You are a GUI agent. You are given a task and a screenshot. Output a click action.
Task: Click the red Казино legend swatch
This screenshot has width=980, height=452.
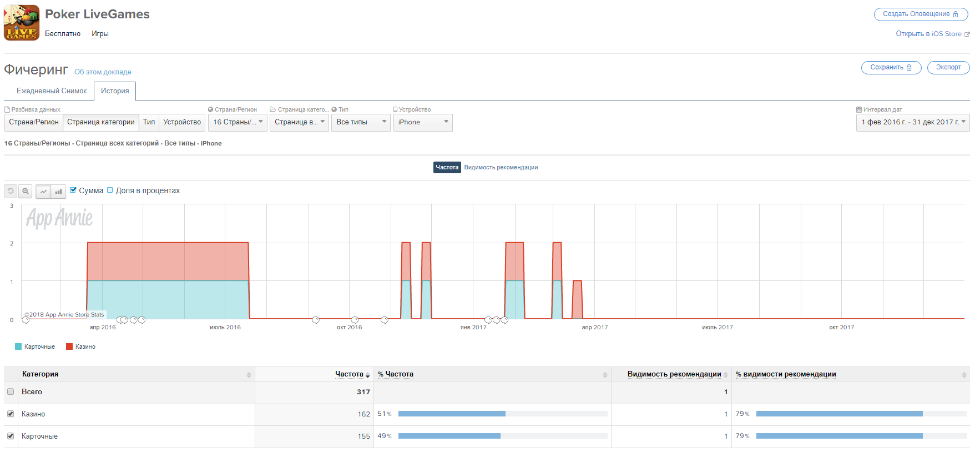click(69, 346)
